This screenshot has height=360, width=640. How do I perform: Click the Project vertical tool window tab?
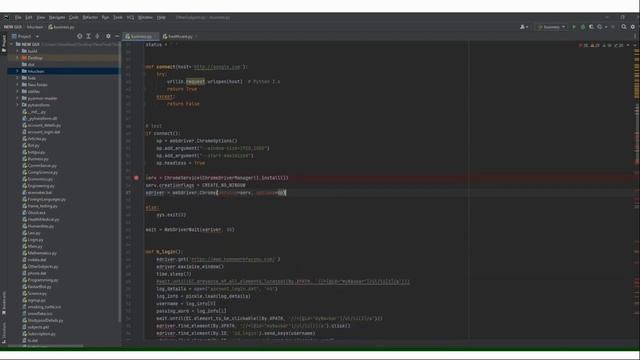click(x=4, y=43)
